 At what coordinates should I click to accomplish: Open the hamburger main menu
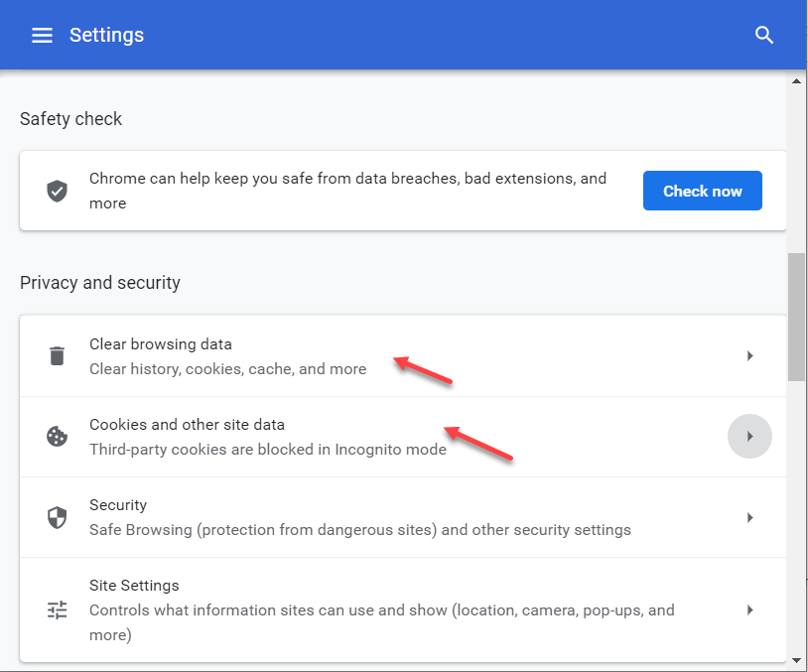[42, 35]
